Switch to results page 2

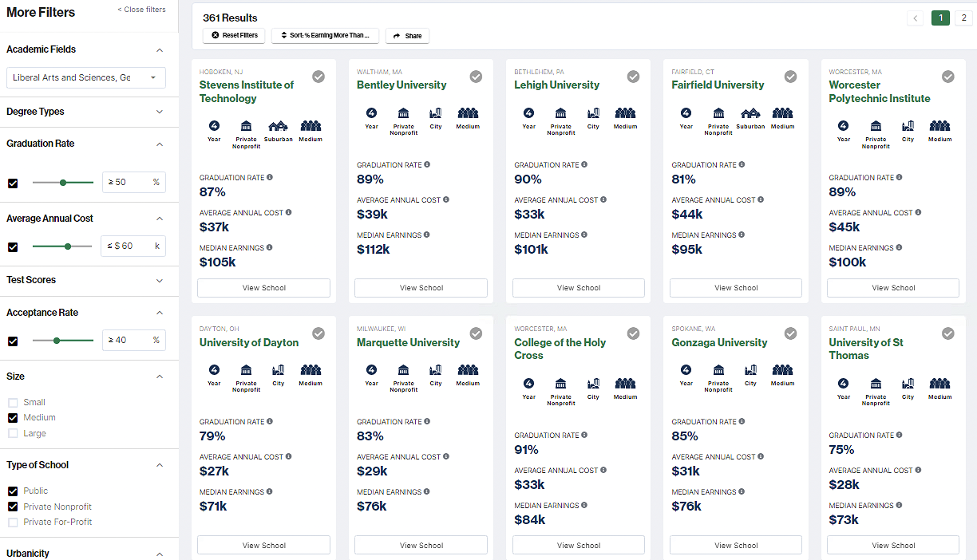[965, 18]
